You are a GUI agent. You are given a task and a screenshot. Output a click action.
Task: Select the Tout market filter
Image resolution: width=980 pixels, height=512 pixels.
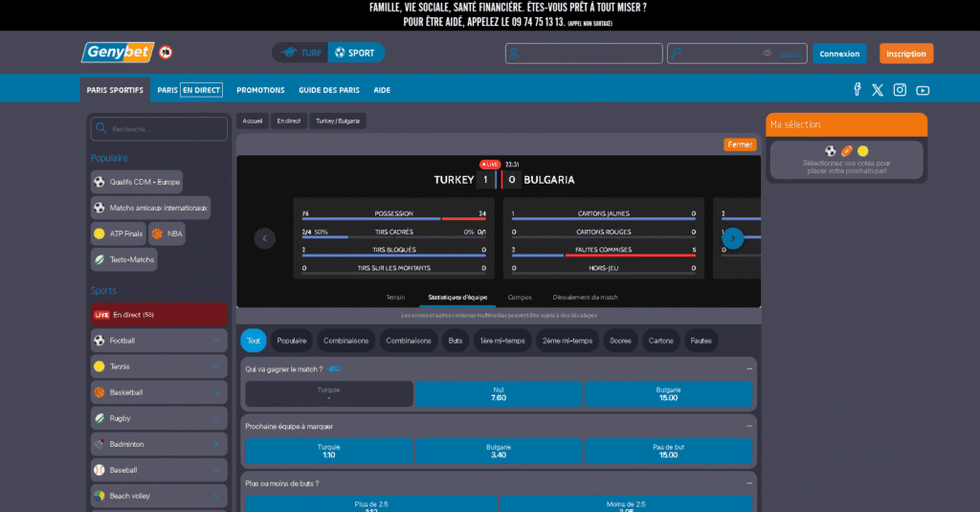click(x=254, y=341)
